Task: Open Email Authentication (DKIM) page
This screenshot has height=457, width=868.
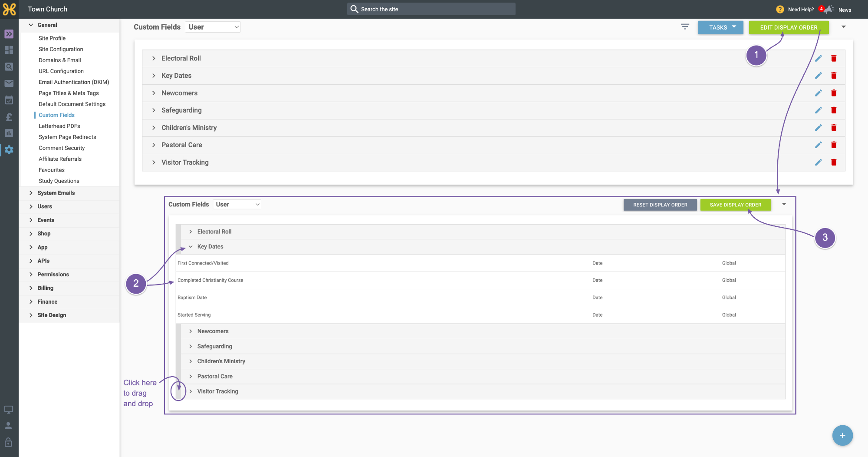Action: pos(74,82)
